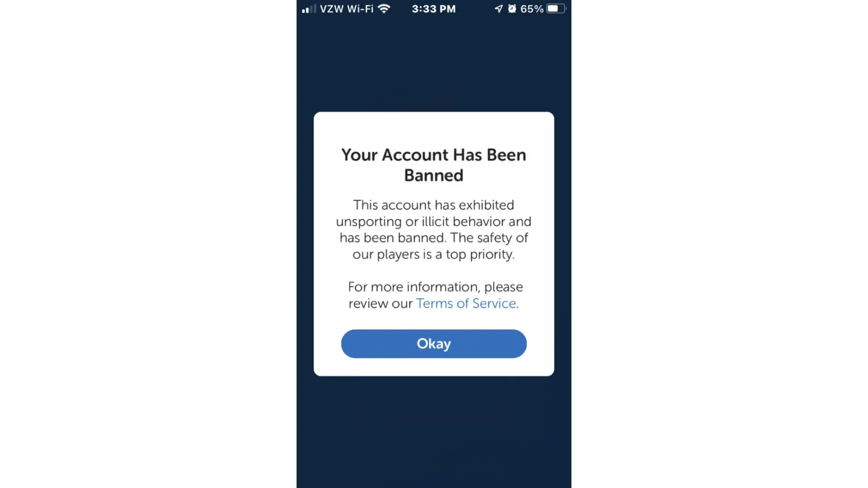Click the white margin right of phone screen
The width and height of the screenshot is (868, 488).
pyautogui.click(x=720, y=244)
